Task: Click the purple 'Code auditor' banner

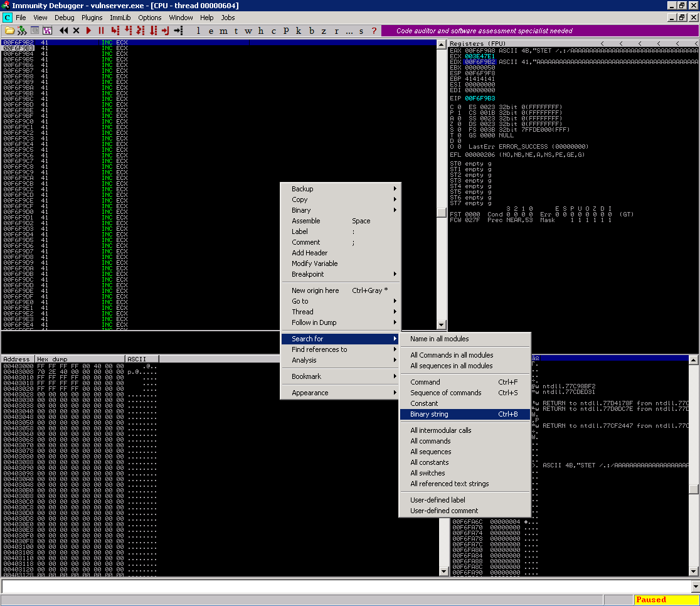Action: tap(540, 31)
